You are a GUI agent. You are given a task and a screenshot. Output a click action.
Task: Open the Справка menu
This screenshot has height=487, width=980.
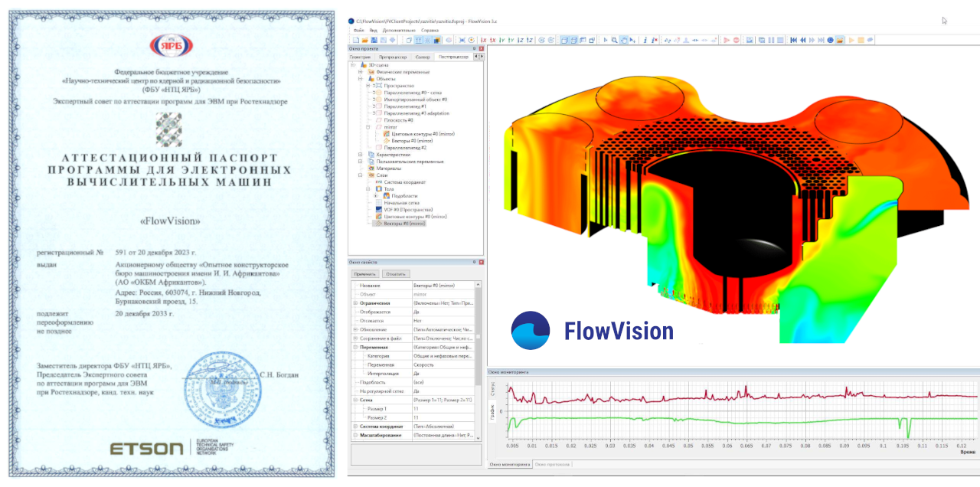tap(430, 30)
